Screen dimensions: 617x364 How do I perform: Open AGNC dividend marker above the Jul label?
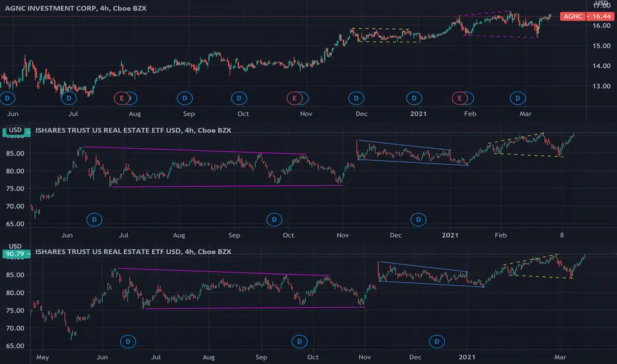point(69,99)
